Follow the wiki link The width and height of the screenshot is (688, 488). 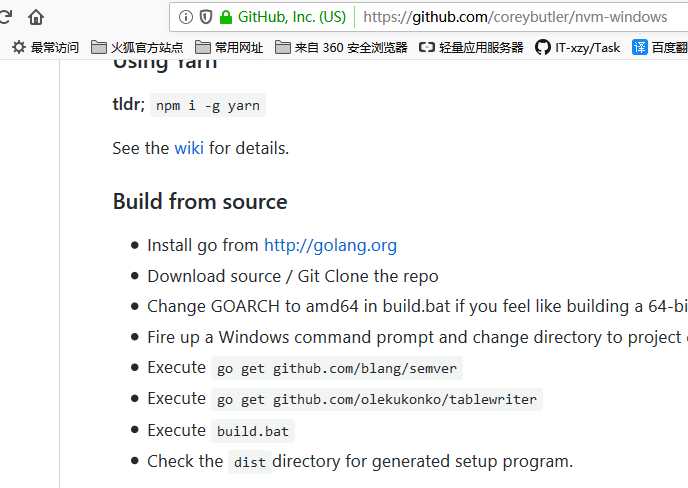pyautogui.click(x=189, y=148)
